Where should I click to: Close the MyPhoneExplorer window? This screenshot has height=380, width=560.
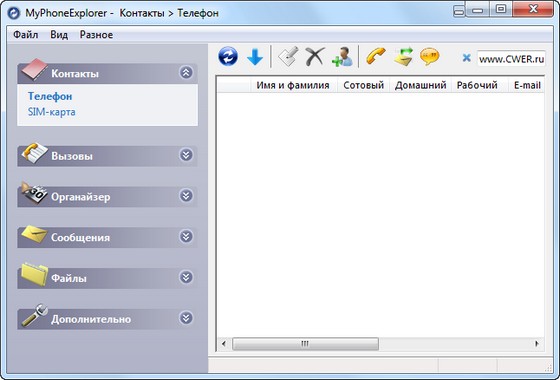[x=534, y=10]
